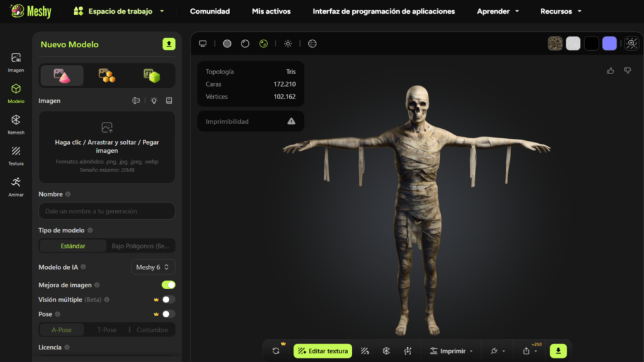Click the green upload icon beside Nuevo Modelo
The height and width of the screenshot is (362, 644).
tap(169, 44)
